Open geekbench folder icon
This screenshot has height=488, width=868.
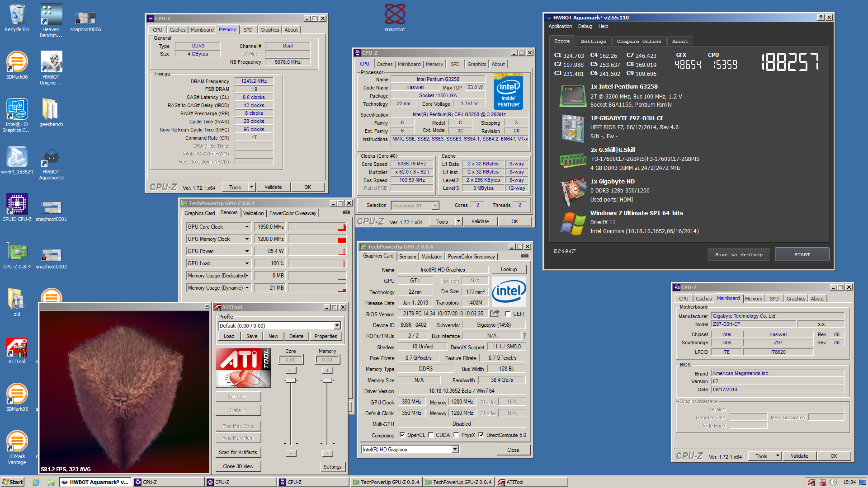pyautogui.click(x=51, y=113)
